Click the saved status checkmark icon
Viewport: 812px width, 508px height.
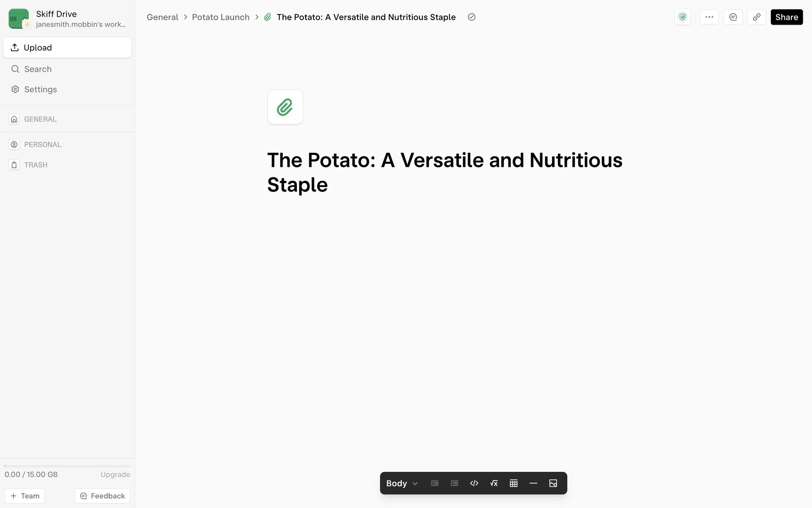point(472,17)
